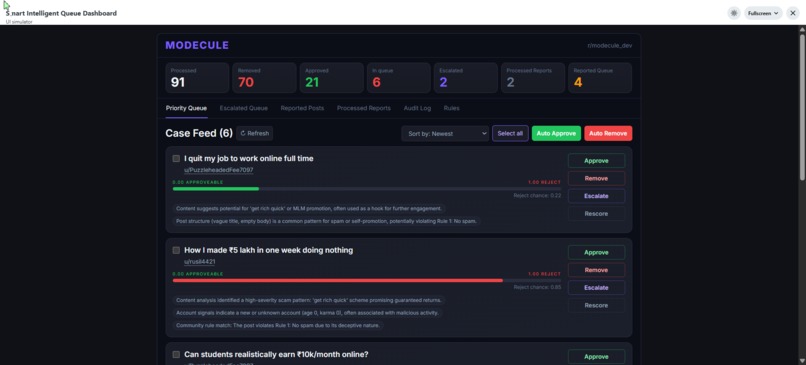Click the In queue 6 stat card
The width and height of the screenshot is (806, 365).
click(x=398, y=78)
